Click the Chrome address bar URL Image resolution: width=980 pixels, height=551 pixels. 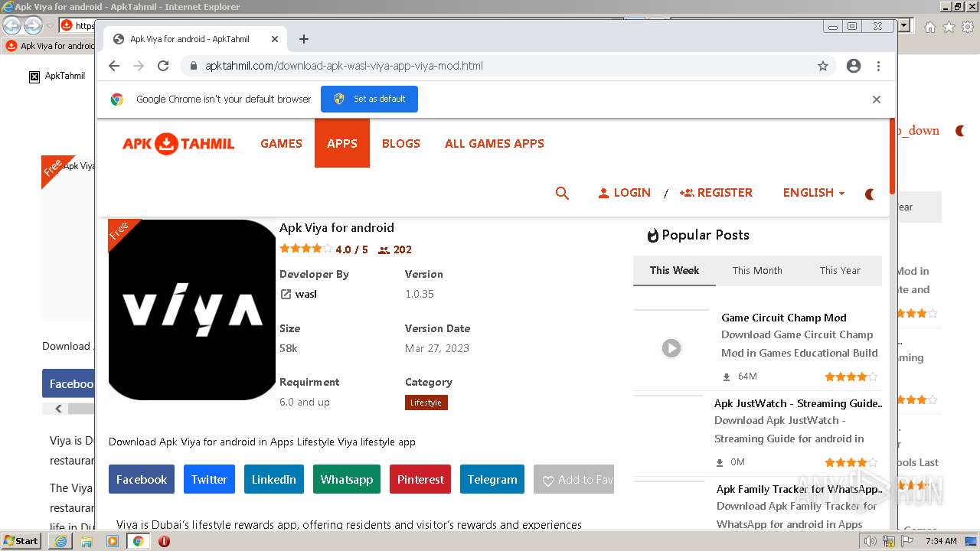click(x=344, y=66)
